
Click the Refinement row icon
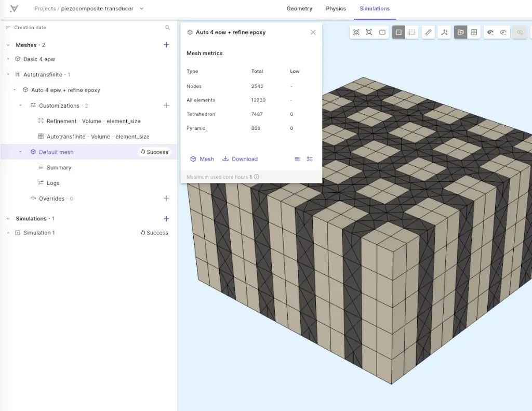pos(41,121)
